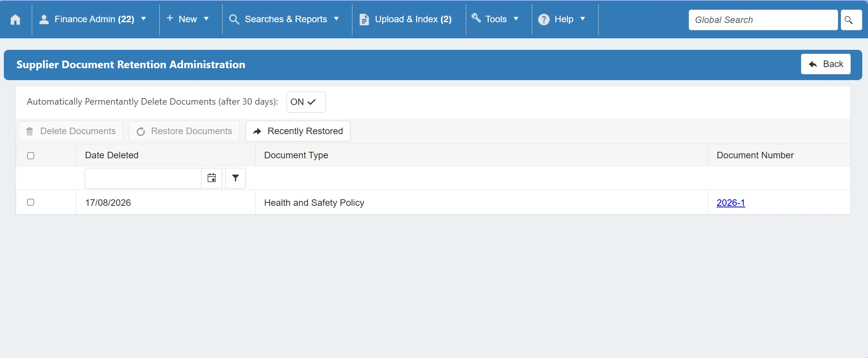Open document number 2026-1 link
This screenshot has width=868, height=358.
pyautogui.click(x=730, y=203)
